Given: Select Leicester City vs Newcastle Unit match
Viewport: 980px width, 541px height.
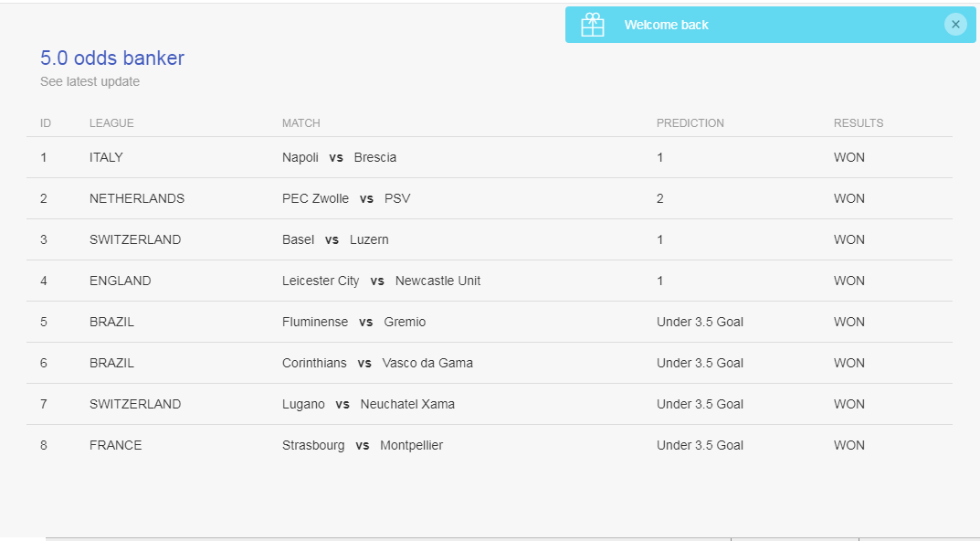Looking at the screenshot, I should 381,281.
